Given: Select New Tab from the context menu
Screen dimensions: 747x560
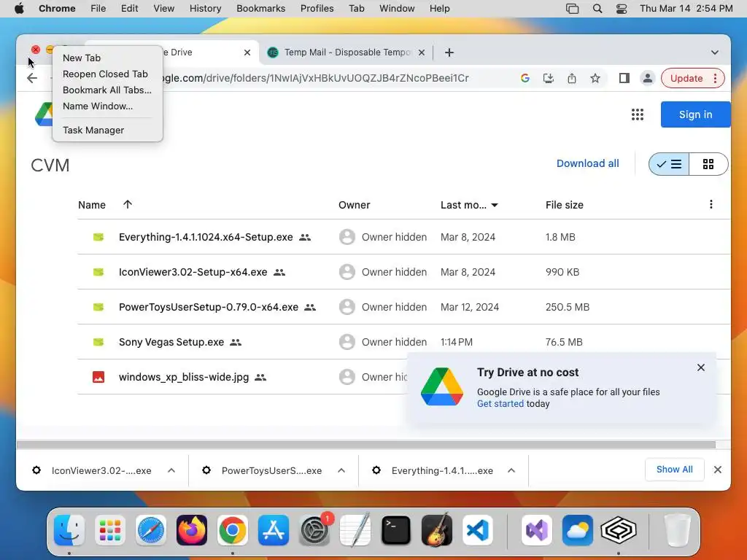Looking at the screenshot, I should (x=107, y=58).
